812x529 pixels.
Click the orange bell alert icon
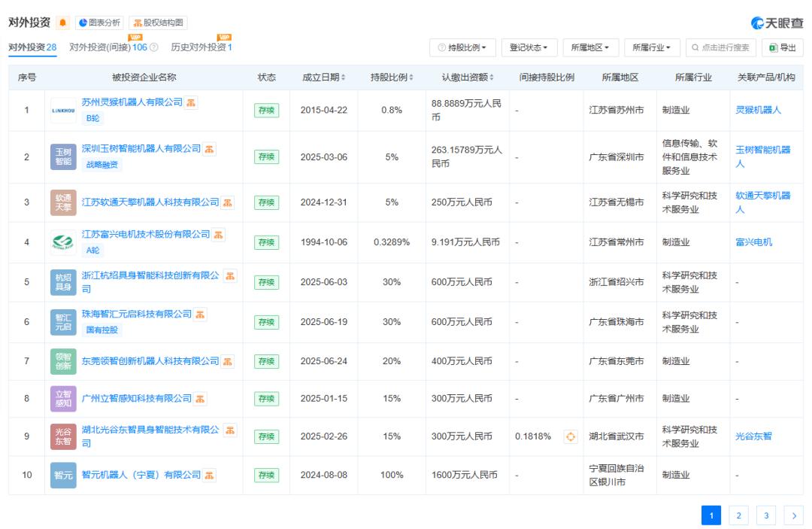[63, 23]
